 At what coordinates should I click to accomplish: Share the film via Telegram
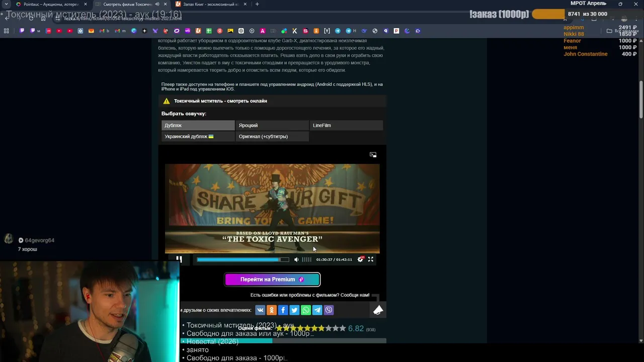(x=317, y=310)
